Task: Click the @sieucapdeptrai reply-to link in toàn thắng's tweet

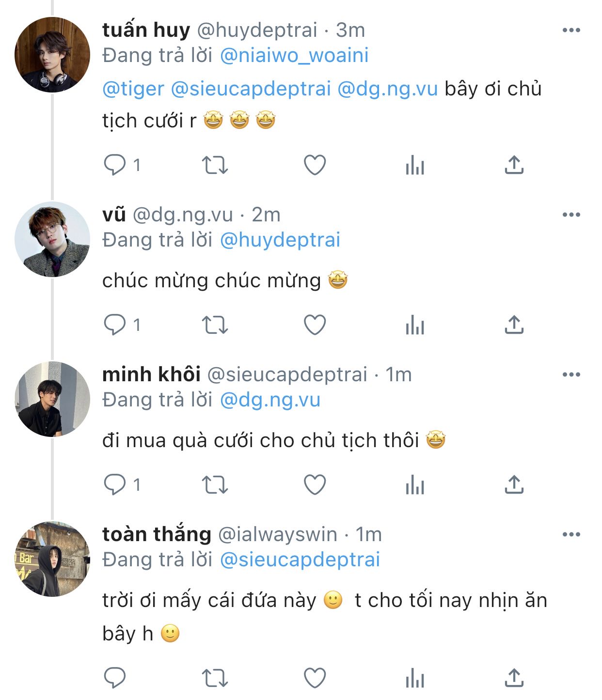Action: pyautogui.click(x=300, y=560)
